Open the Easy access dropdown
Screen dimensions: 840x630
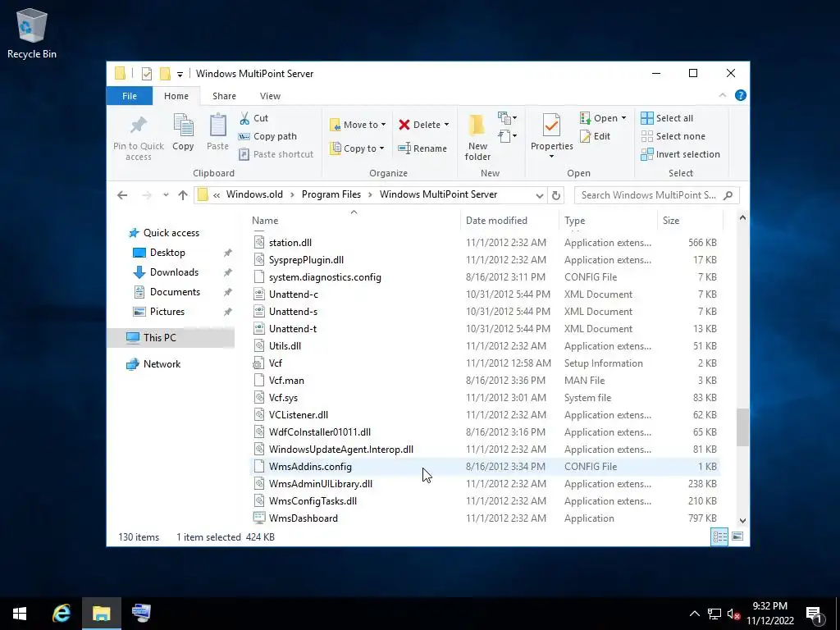[x=507, y=136]
